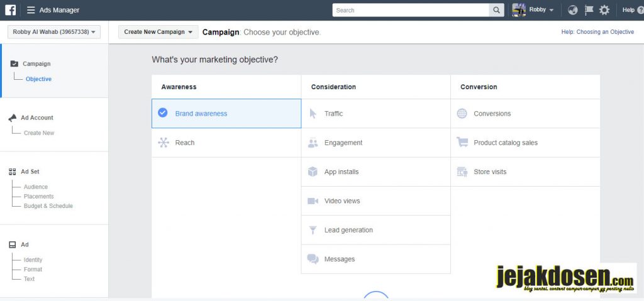Open the Audience step in sidebar

point(36,187)
